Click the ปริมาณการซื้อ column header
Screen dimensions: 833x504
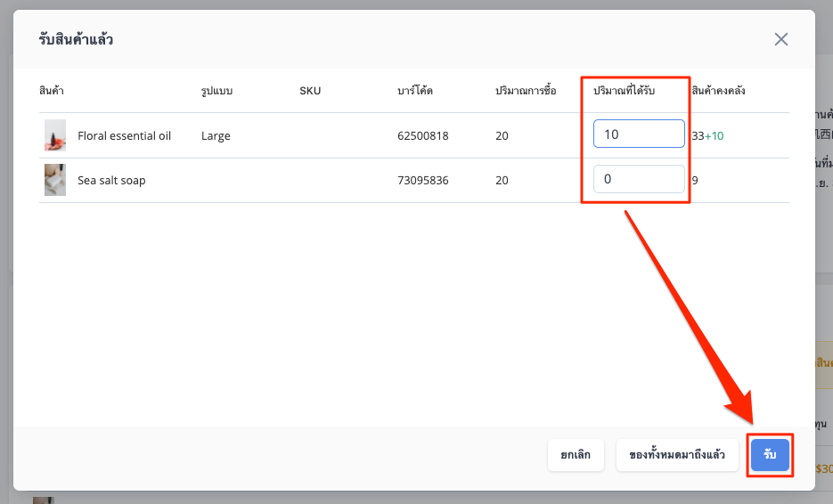coord(526,90)
